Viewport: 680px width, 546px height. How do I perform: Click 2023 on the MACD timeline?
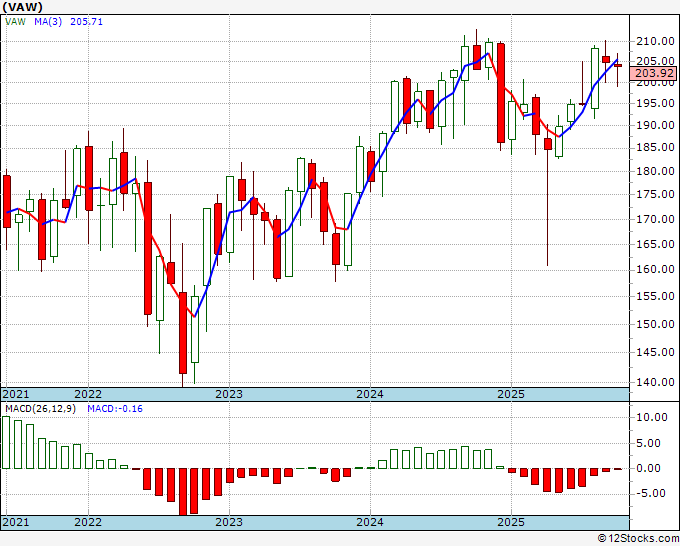point(229,522)
